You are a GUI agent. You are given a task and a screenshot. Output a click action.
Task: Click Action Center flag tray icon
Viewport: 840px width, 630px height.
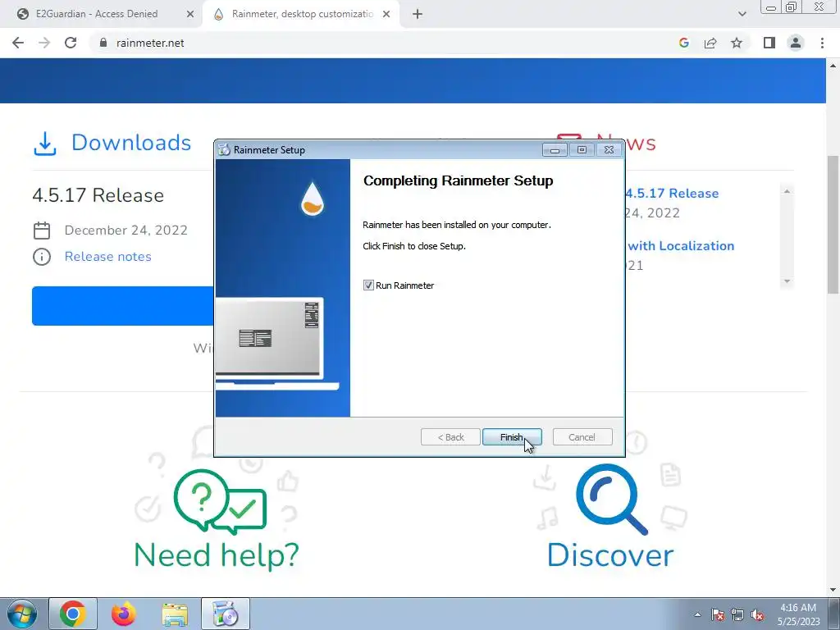tap(718, 614)
